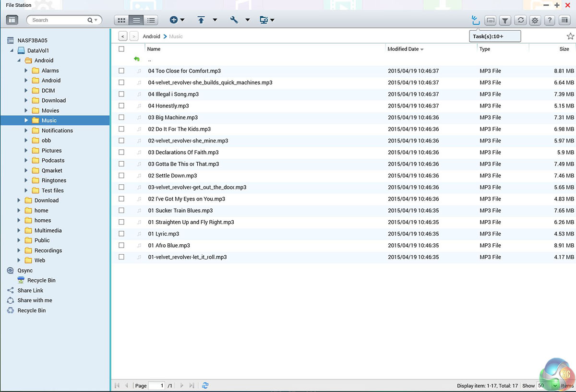
Task: Expand the Pictures folder in tree
Action: pos(26,151)
